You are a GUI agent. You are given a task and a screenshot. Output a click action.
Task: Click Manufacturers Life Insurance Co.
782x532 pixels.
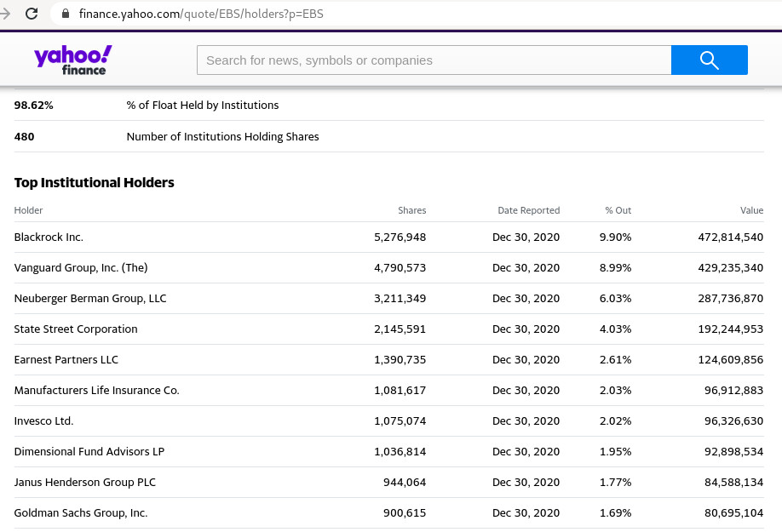pos(96,390)
